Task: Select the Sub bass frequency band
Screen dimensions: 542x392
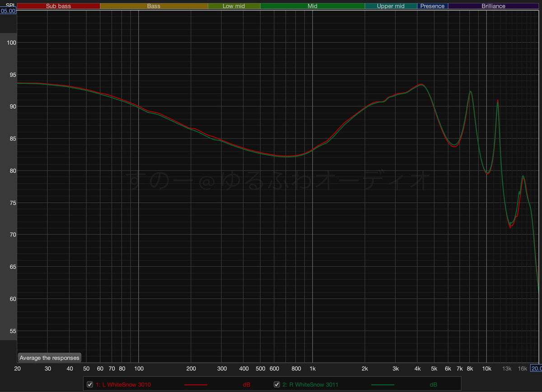Action: 58,6
